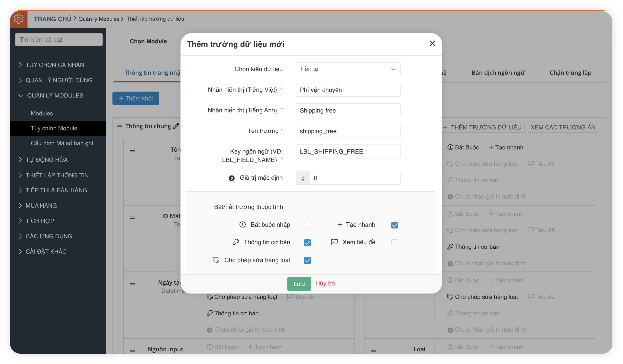Switch to Bản dịch ngôn ngữ tab

click(498, 73)
